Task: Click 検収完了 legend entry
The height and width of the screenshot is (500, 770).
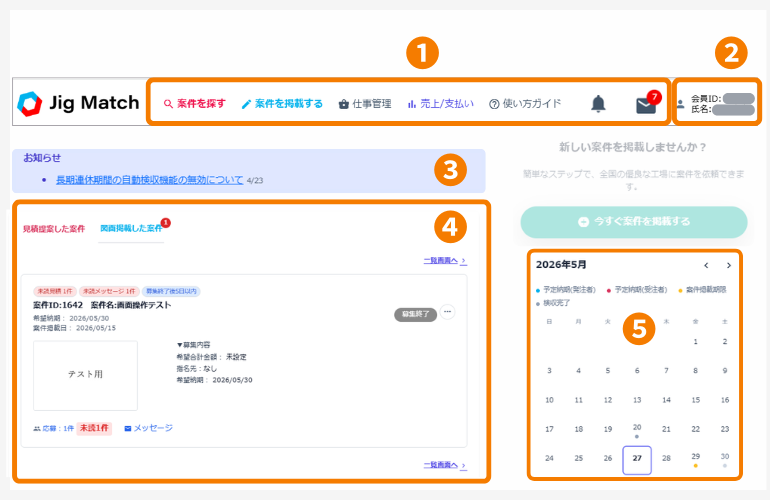Action: tap(553, 303)
